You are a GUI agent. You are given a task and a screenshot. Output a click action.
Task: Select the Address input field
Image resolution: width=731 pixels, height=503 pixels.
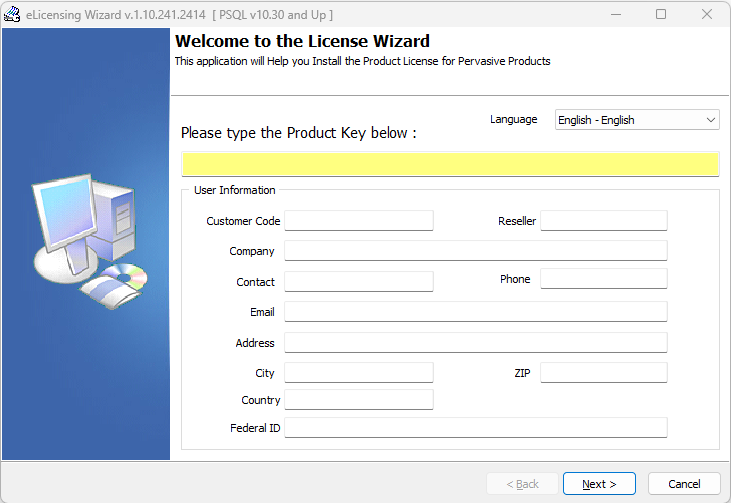[476, 343]
